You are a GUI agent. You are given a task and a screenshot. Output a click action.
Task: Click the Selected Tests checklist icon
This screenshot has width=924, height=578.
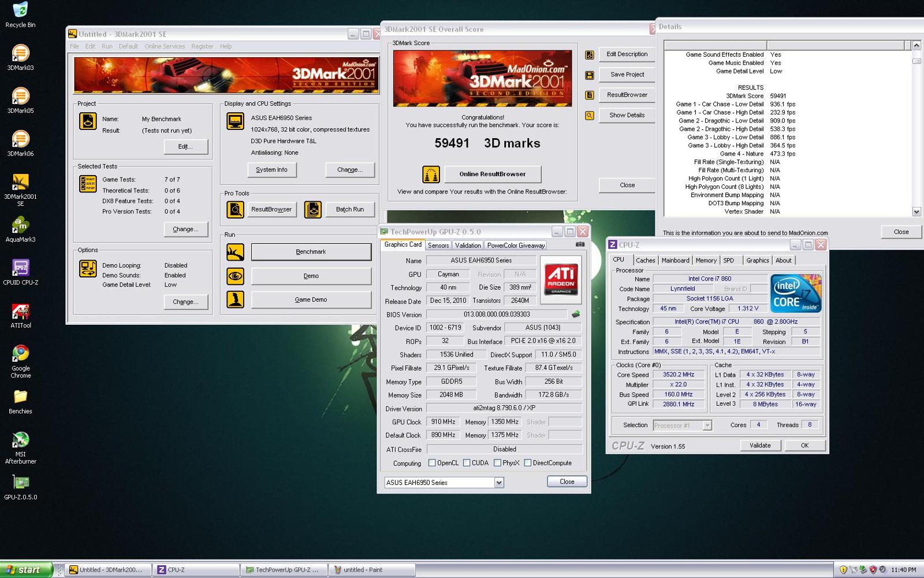[x=88, y=184]
